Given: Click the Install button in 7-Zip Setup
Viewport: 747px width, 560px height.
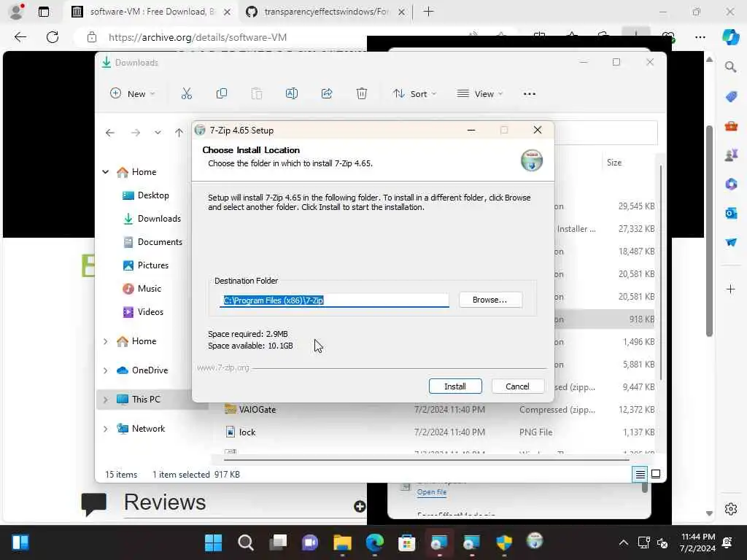Looking at the screenshot, I should (x=455, y=386).
